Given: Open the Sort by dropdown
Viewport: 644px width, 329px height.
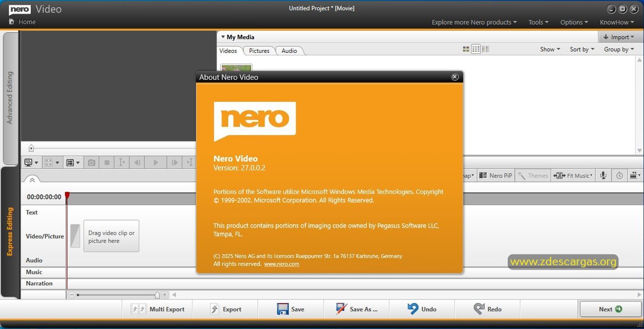Looking at the screenshot, I should [x=582, y=49].
